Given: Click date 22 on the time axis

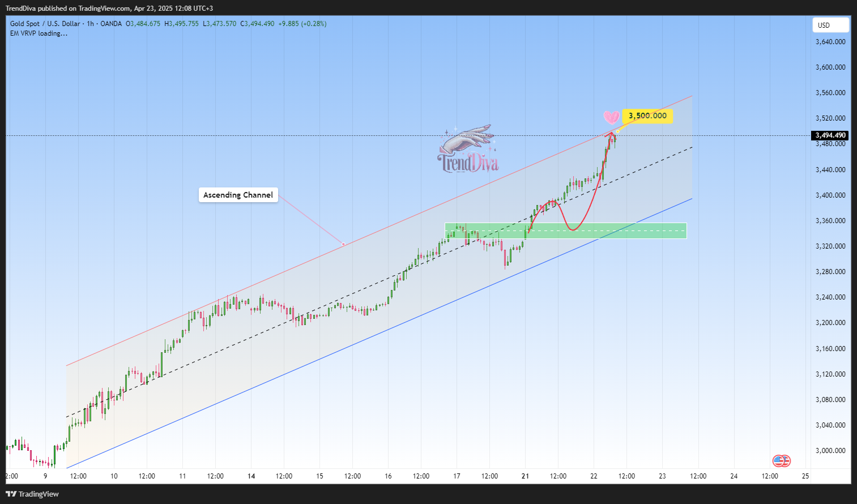Looking at the screenshot, I should tap(594, 476).
